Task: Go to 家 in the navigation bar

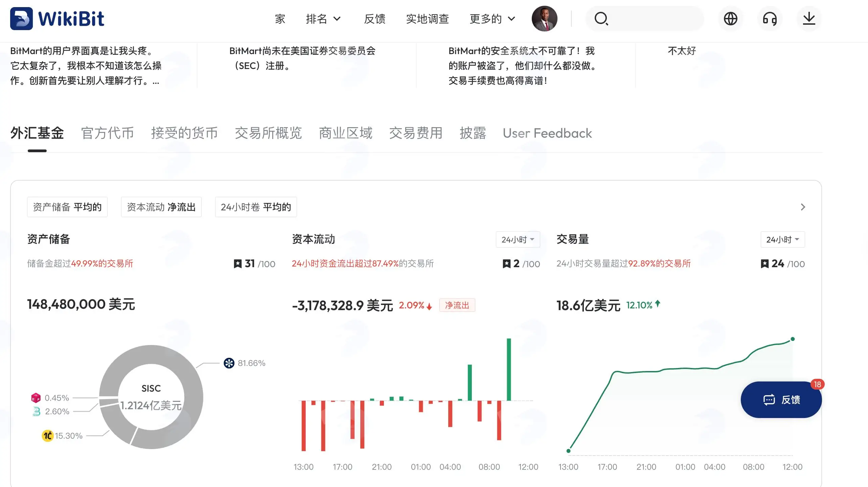Action: 280,19
